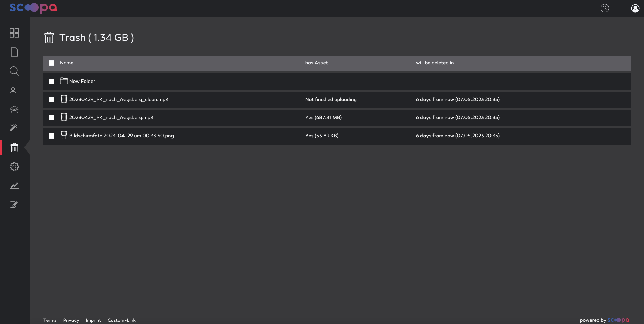The image size is (644, 324).
Task: Click the has Asset column header
Action: [316, 63]
